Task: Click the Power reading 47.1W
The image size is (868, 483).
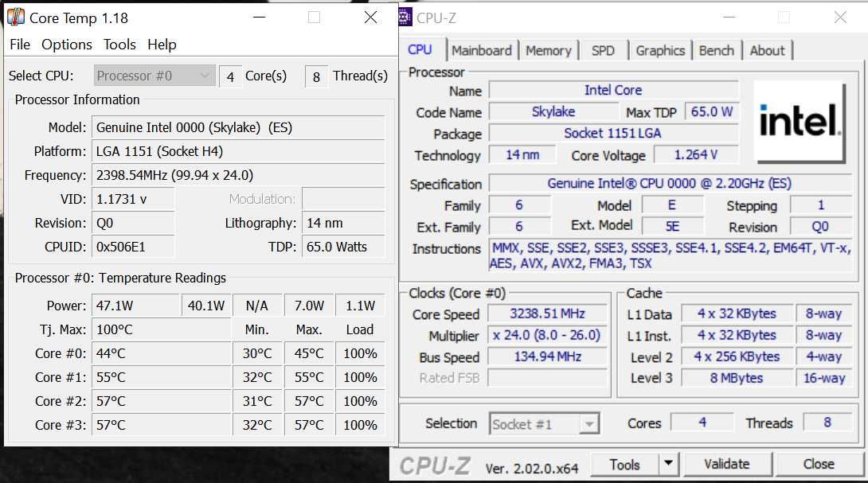Action: click(x=136, y=306)
